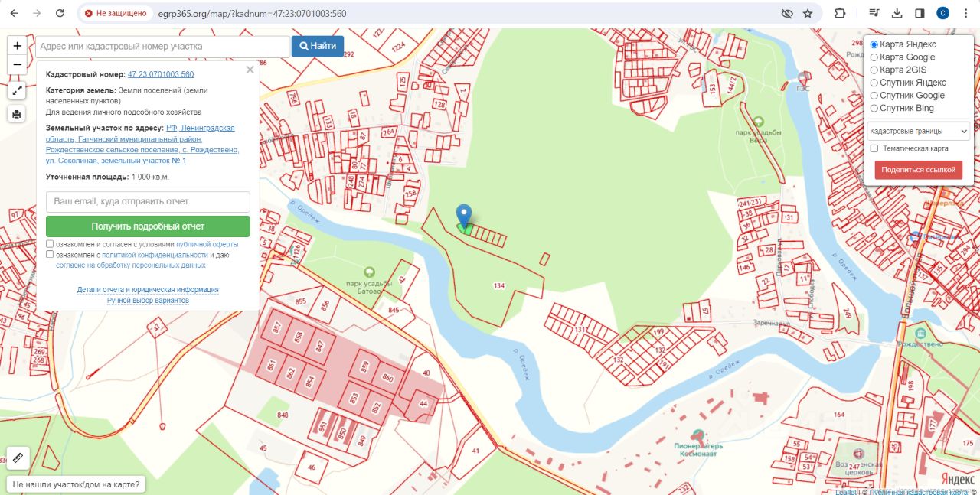Click the 'Пионерлагерь Космонавт' map icon
The height and width of the screenshot is (495, 980).
tap(697, 434)
